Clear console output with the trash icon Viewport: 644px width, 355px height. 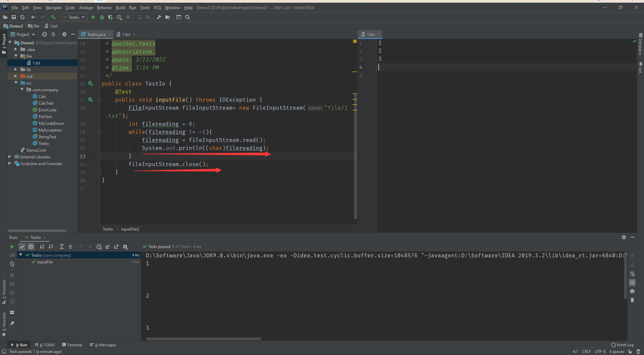632,300
